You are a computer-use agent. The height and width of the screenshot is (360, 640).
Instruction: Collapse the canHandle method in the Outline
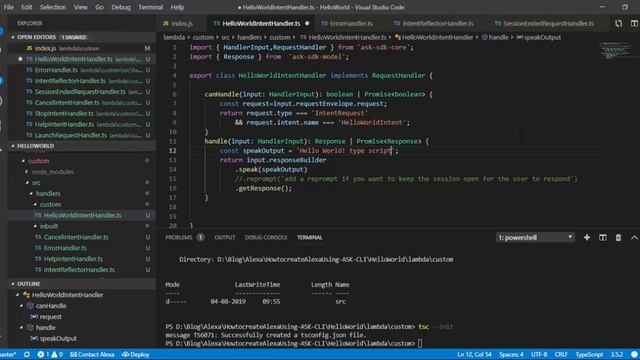(22, 306)
